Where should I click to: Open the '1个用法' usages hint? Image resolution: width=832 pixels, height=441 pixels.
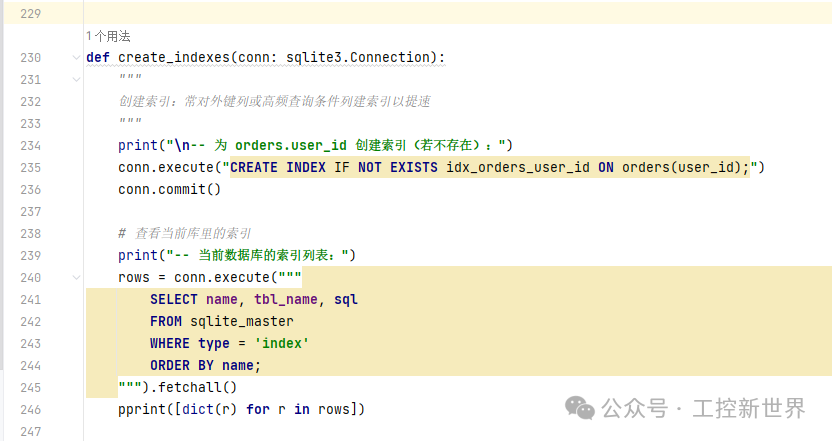(109, 36)
